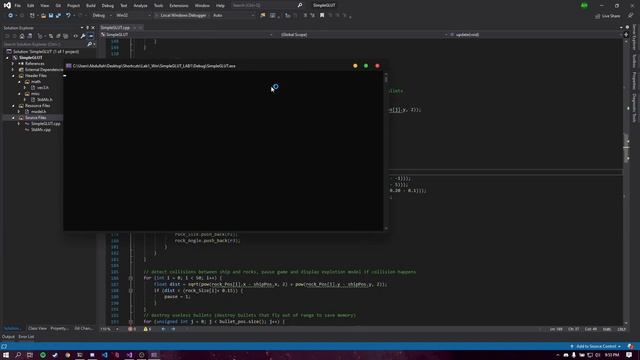This screenshot has width=640, height=360.
Task: Collapse the Resource Files folder
Action: pos(13,106)
